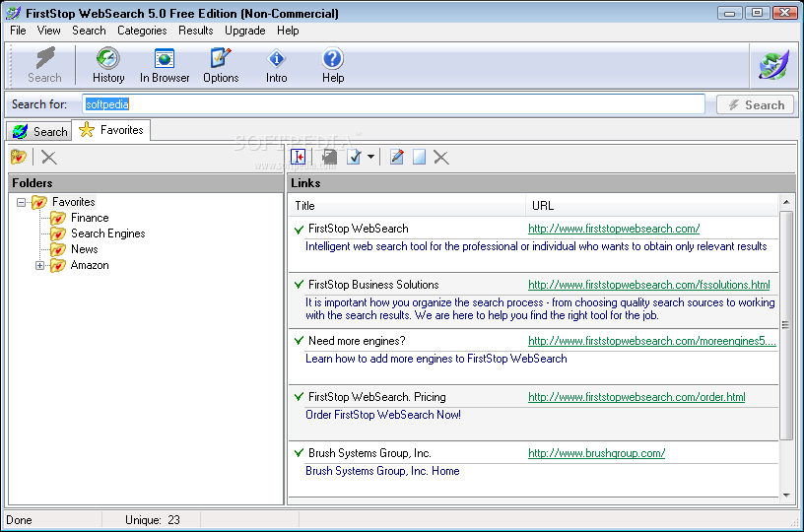Click the Links vertical scrollbar thumb
804x532 pixels.
pyautogui.click(x=786, y=325)
